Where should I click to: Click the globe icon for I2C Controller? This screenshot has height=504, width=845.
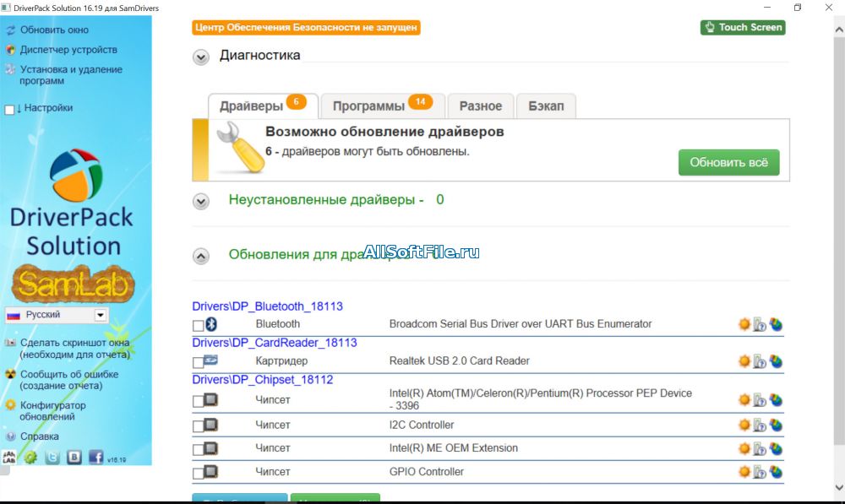tap(776, 425)
